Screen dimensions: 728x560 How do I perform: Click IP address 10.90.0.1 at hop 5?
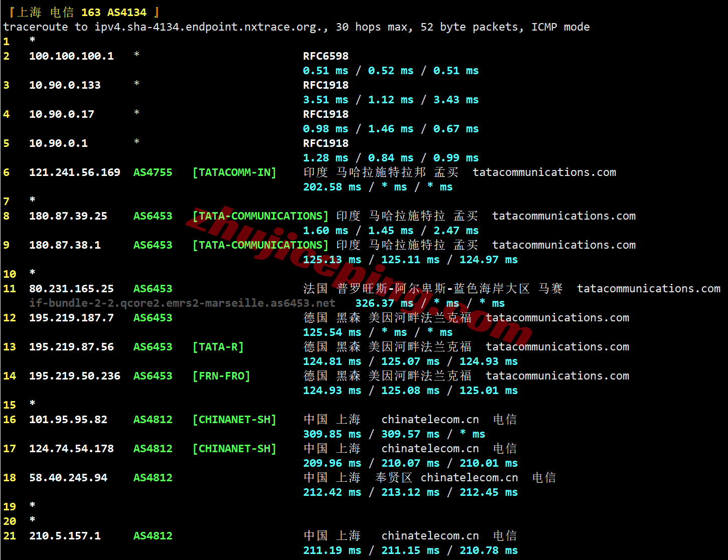(58, 143)
